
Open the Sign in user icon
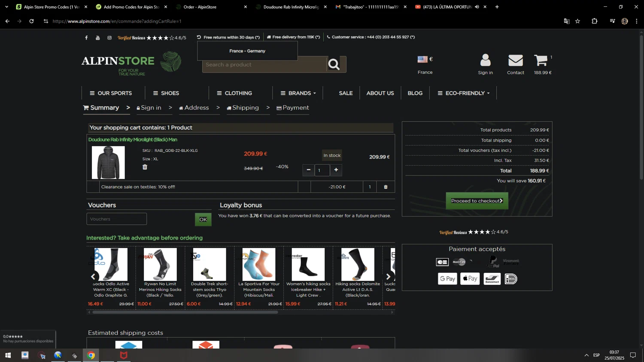tap(486, 60)
